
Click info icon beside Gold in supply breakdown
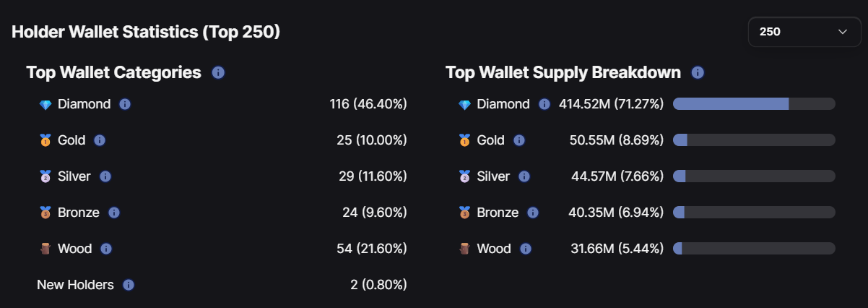pos(519,140)
